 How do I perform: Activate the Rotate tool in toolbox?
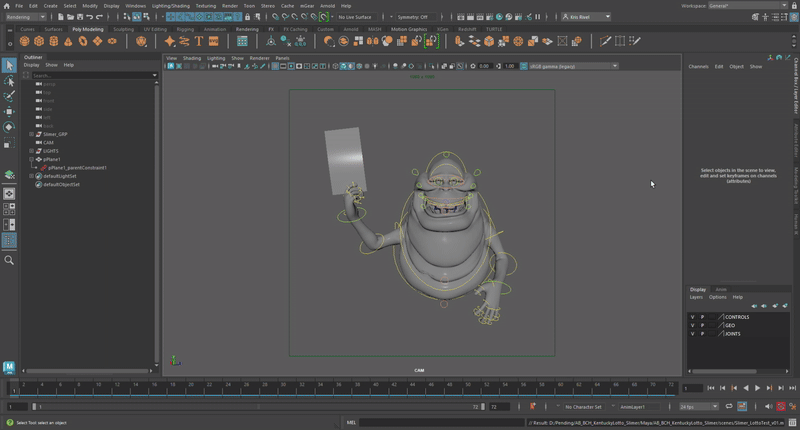9,127
